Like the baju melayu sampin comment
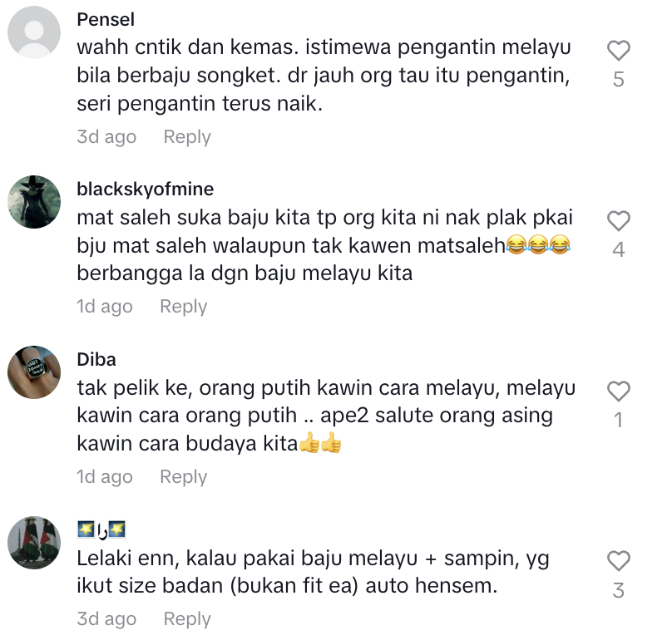 click(x=619, y=561)
